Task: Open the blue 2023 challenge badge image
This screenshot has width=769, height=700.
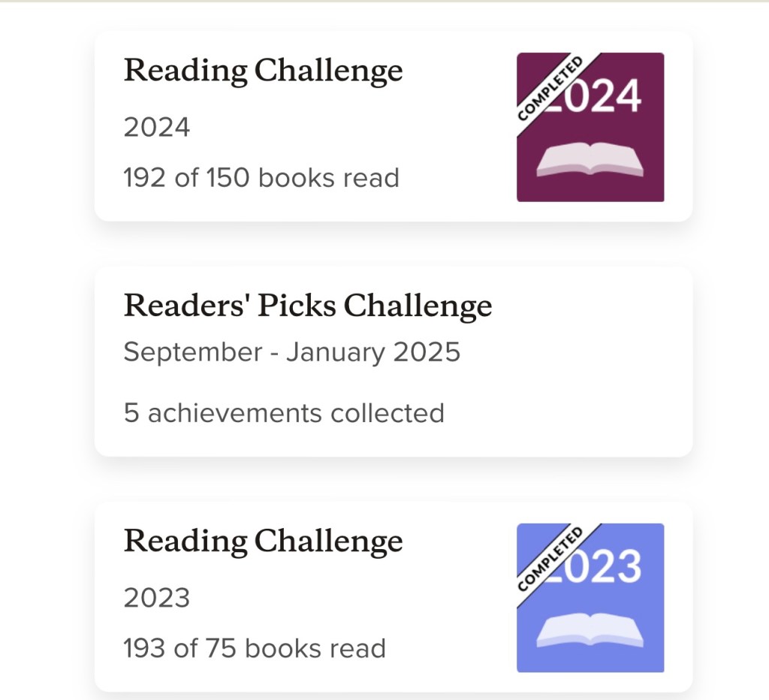Action: click(x=590, y=597)
